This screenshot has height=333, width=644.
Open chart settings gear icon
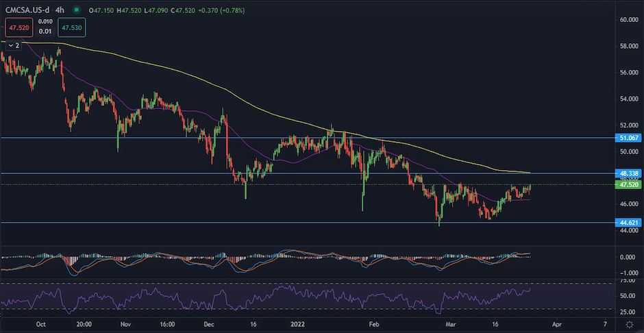[x=629, y=324]
